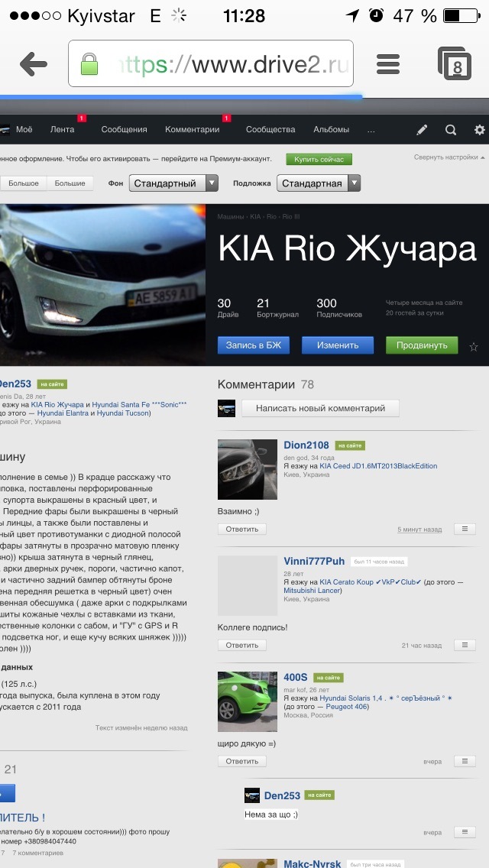Screen dimensions: 489x868
Task: Click Написать новый комментарий
Action: pyautogui.click(x=320, y=409)
